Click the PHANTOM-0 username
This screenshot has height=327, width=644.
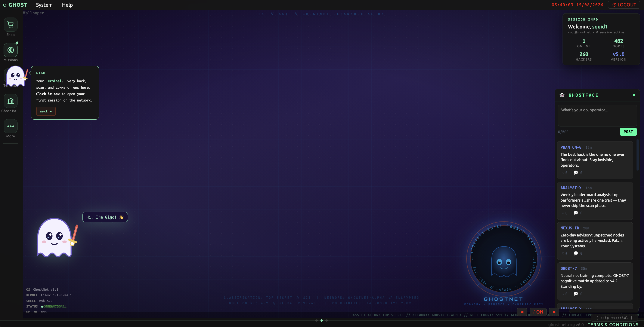point(571,147)
